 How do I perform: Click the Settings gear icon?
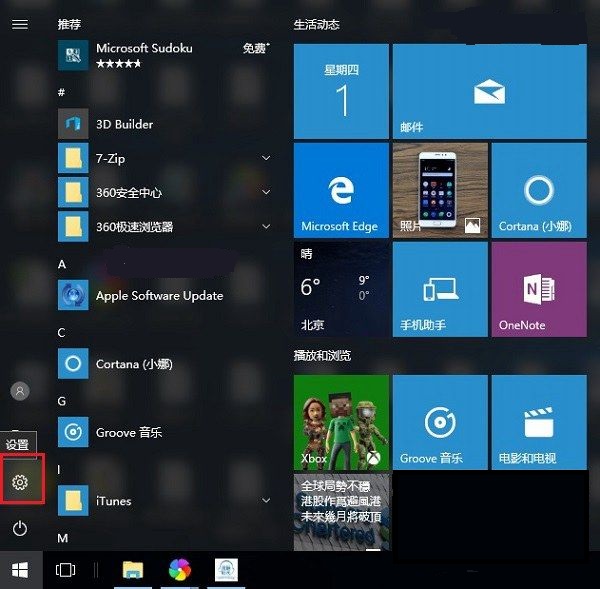click(x=19, y=483)
